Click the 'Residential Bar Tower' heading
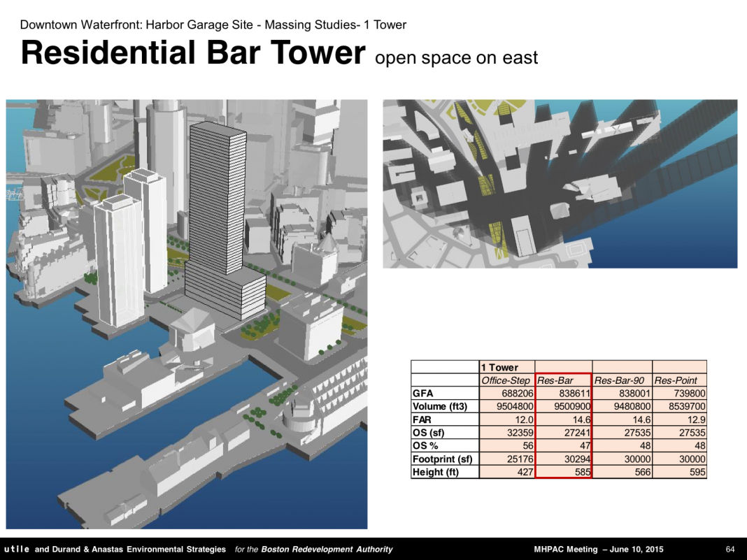 point(193,52)
